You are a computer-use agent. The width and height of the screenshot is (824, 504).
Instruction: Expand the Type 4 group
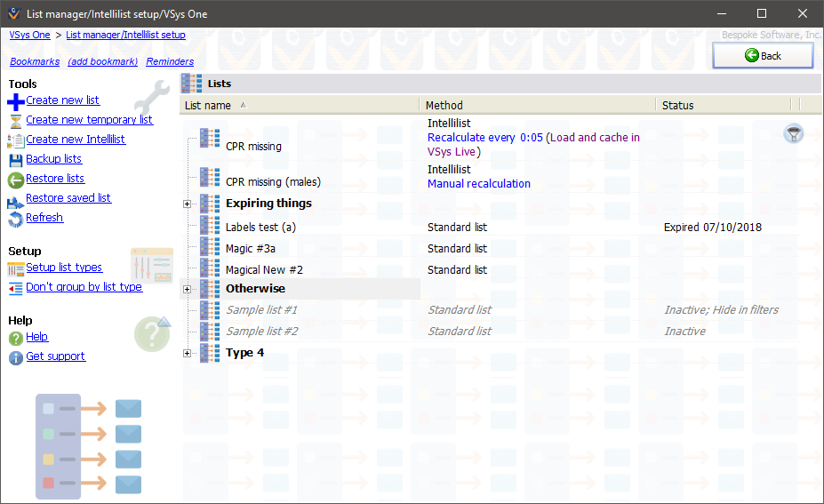(187, 353)
